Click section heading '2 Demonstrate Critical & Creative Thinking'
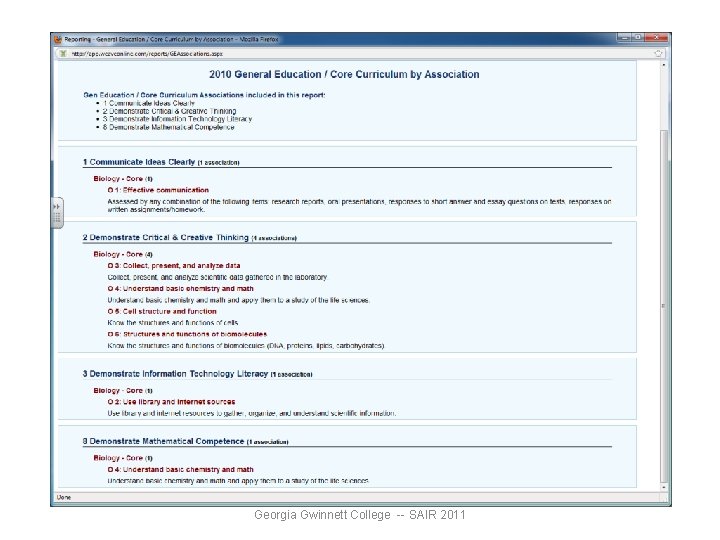Viewport: 720px width, 540px height. 166,237
